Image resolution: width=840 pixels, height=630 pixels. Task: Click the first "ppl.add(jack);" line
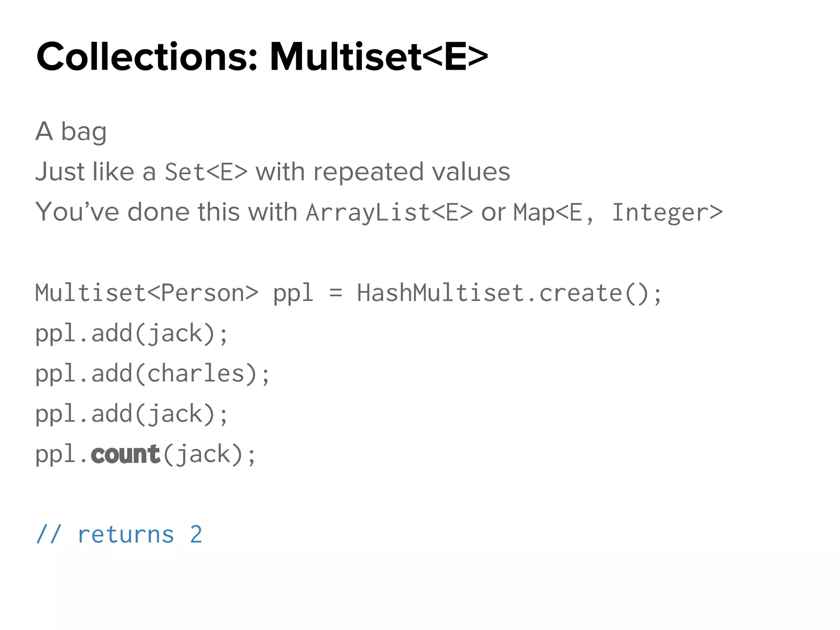click(x=131, y=333)
